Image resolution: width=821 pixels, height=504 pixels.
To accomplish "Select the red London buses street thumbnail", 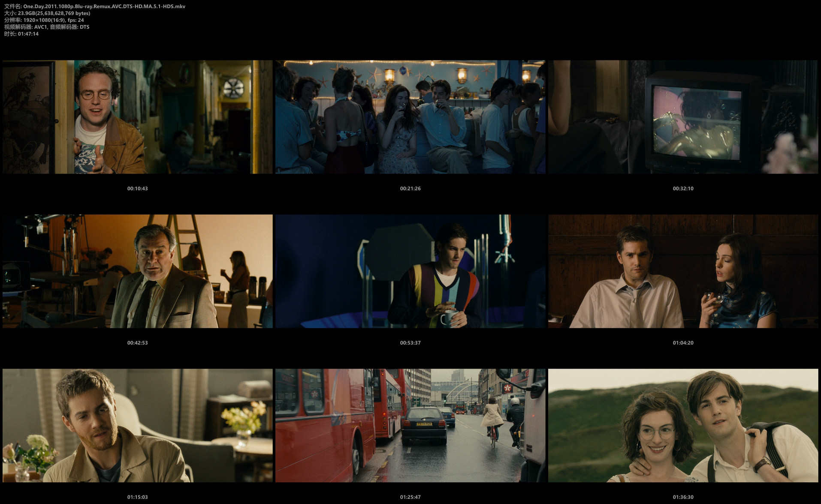I will [x=410, y=425].
